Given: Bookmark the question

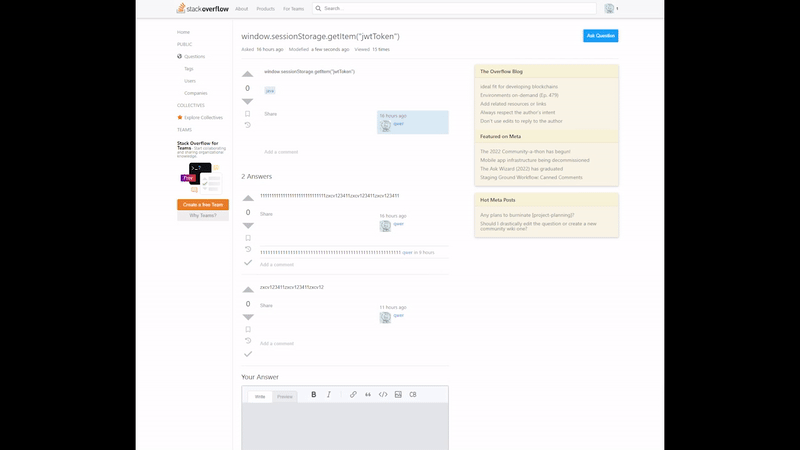Looking at the screenshot, I should 247,114.
